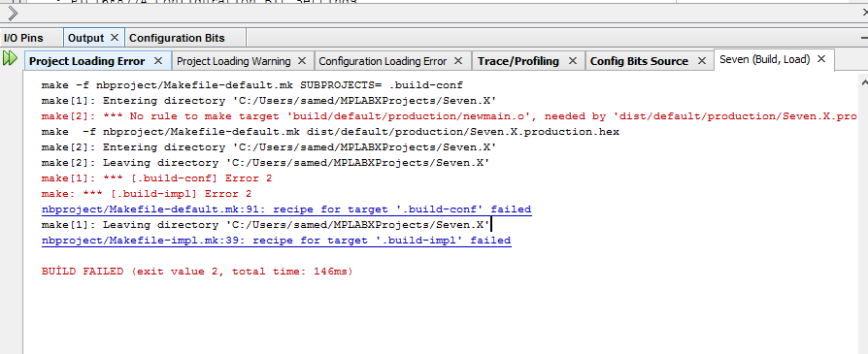Click the chevron icon above the tab bar
868x354 pixels.
(13, 13)
